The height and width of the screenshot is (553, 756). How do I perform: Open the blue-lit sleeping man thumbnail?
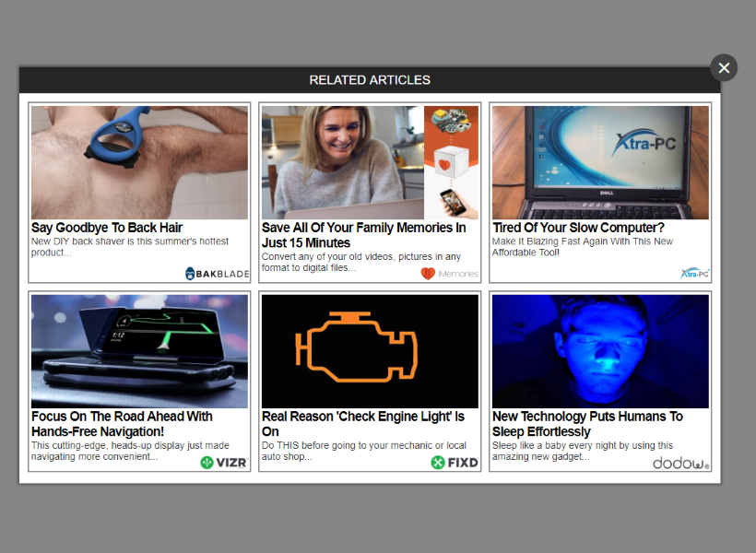coord(600,351)
